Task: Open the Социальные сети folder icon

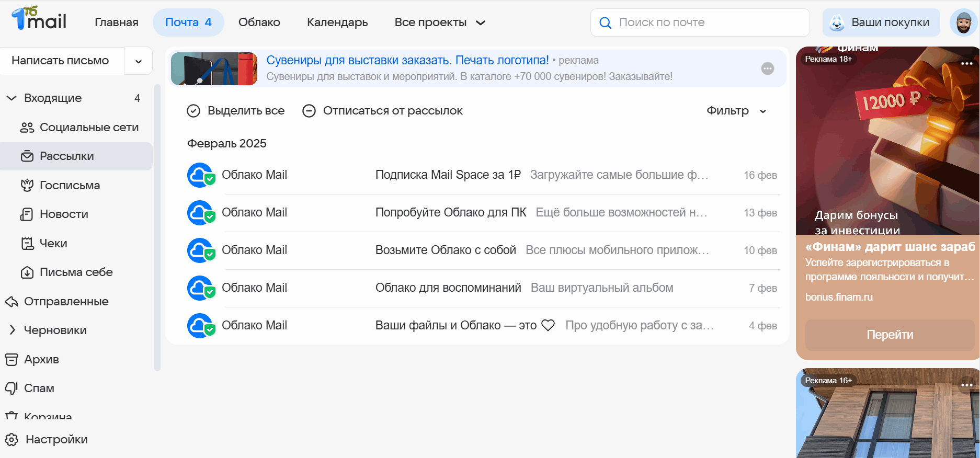Action: [27, 128]
